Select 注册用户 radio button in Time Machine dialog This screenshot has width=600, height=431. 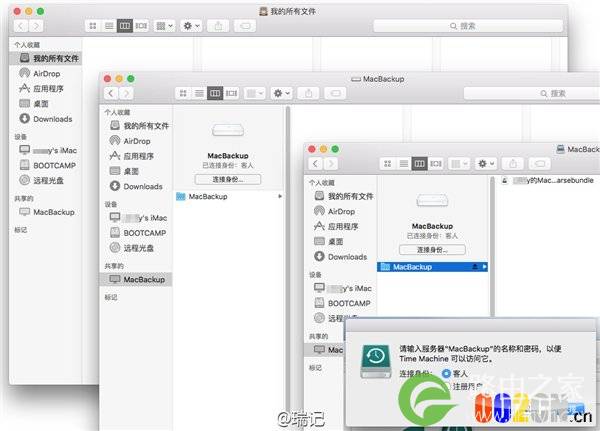446,386
